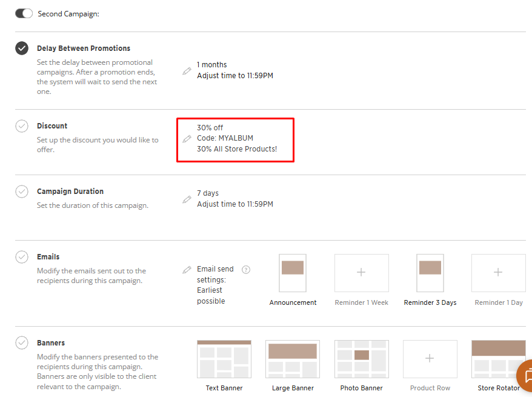
Task: Toggle the Second Campaign switch
Action: (x=24, y=13)
